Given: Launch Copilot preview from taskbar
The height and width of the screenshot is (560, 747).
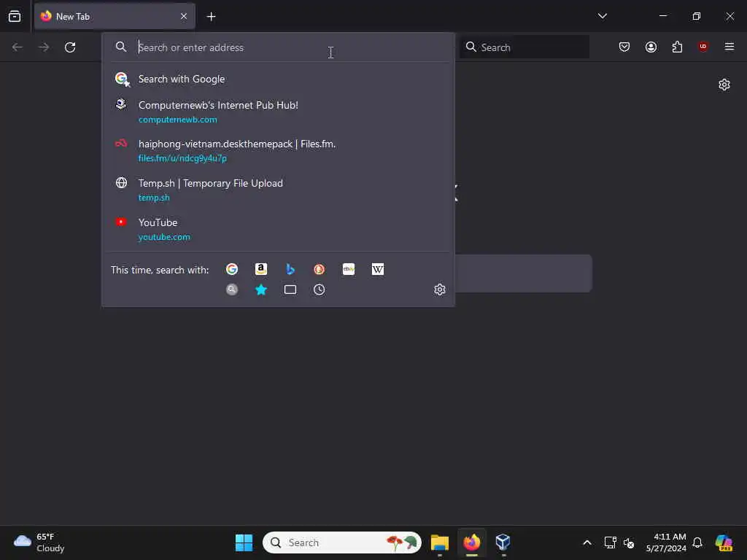Looking at the screenshot, I should 724,542.
